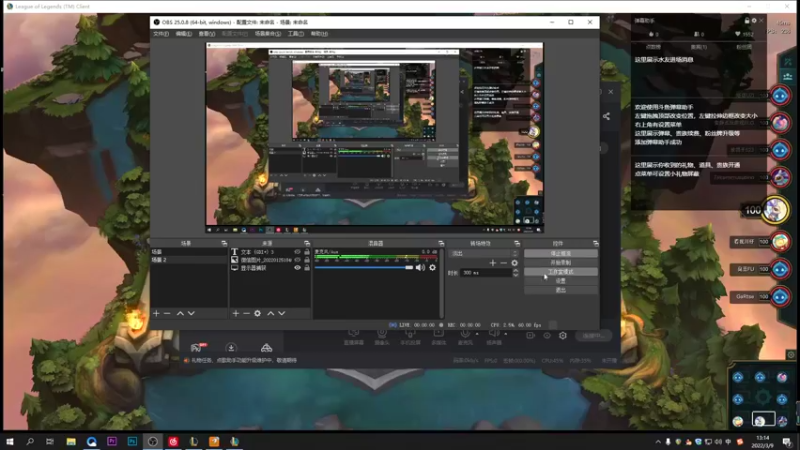Move the selected source up

271,313
